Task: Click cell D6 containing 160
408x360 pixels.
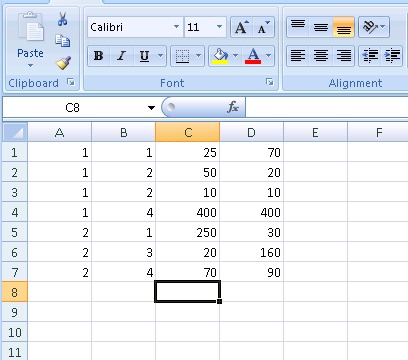Action: [252, 252]
